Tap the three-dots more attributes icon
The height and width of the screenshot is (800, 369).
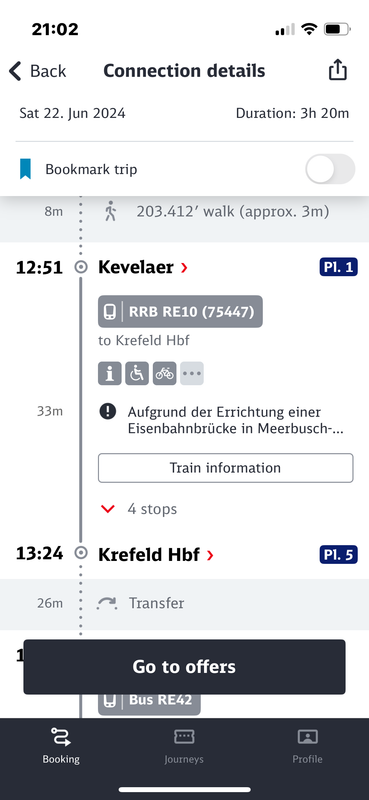(x=192, y=373)
